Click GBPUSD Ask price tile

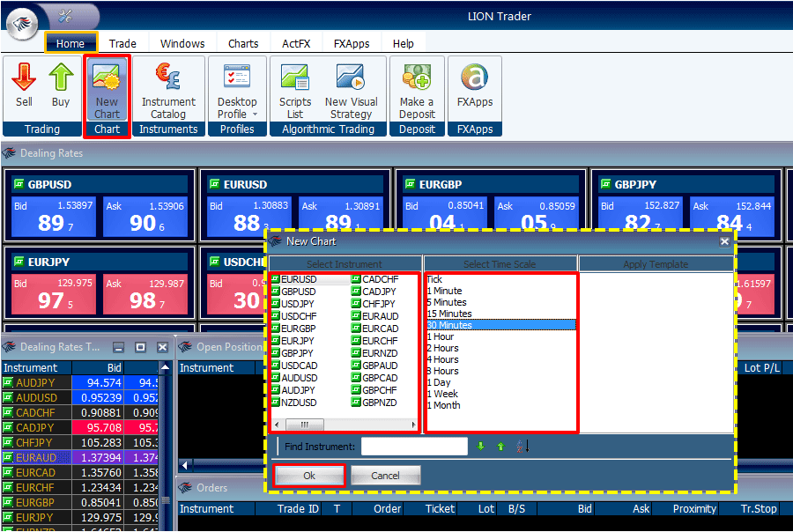pyautogui.click(x=145, y=217)
